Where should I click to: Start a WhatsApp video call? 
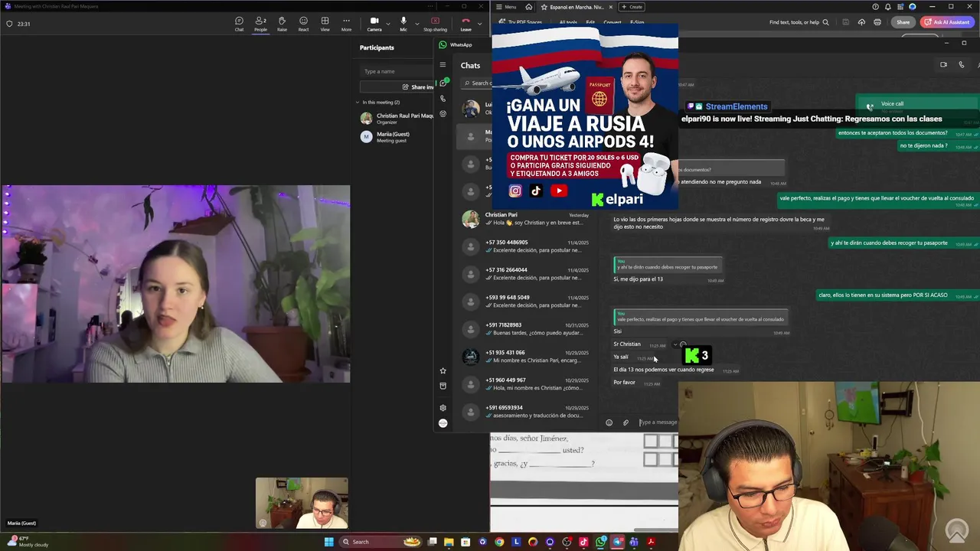[x=943, y=64]
